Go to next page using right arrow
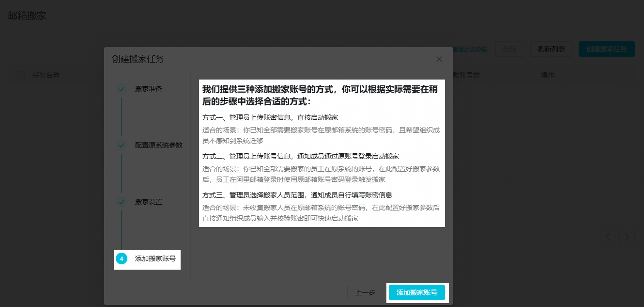644x307 pixels. coord(627,236)
